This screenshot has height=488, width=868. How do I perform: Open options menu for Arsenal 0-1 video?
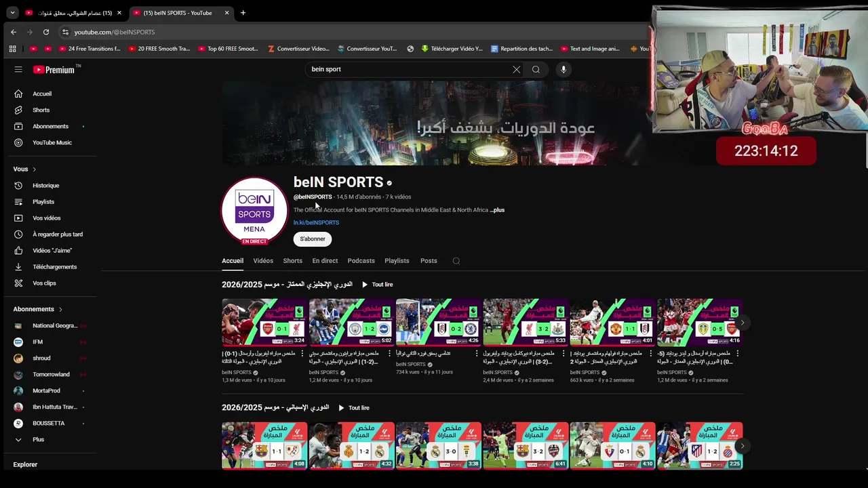(x=302, y=353)
